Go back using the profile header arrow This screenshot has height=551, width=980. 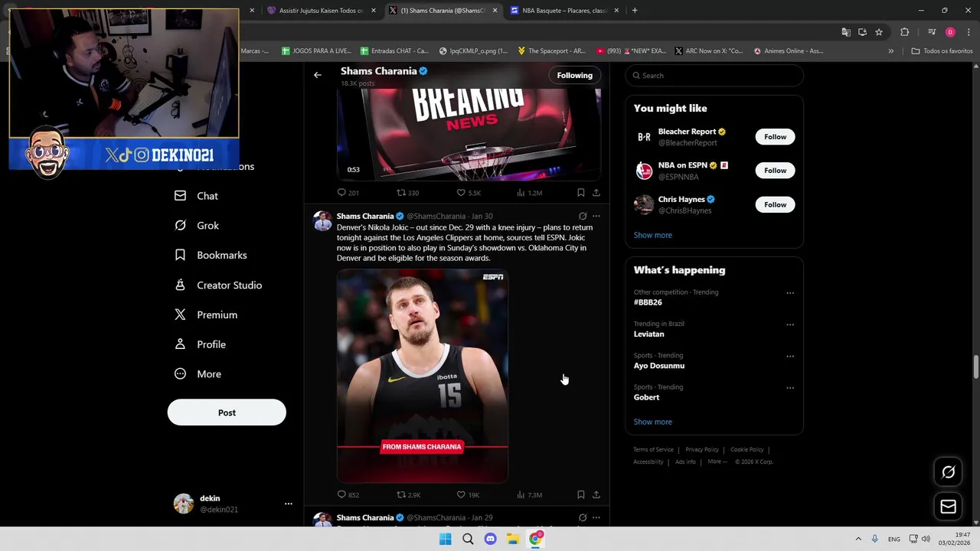pyautogui.click(x=318, y=75)
